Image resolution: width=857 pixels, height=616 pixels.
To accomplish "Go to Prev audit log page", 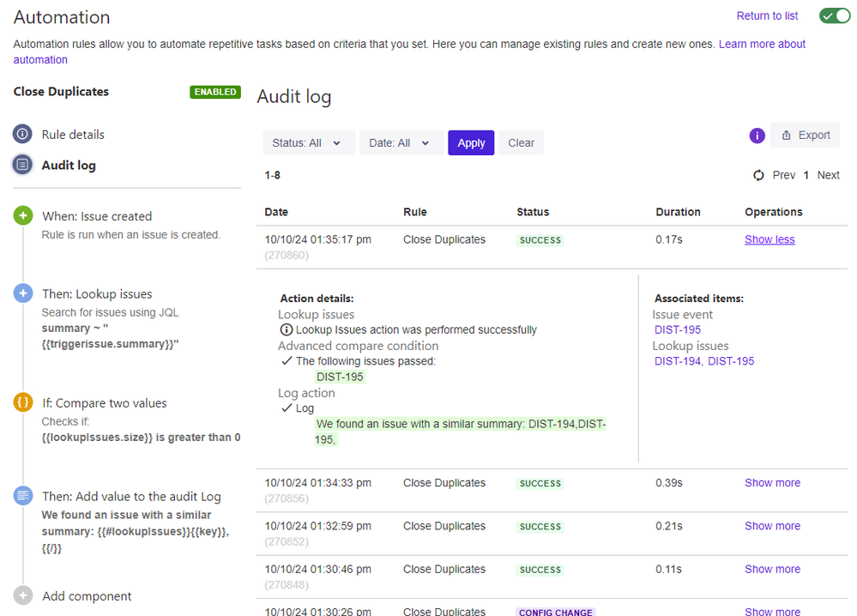I will tap(784, 175).
